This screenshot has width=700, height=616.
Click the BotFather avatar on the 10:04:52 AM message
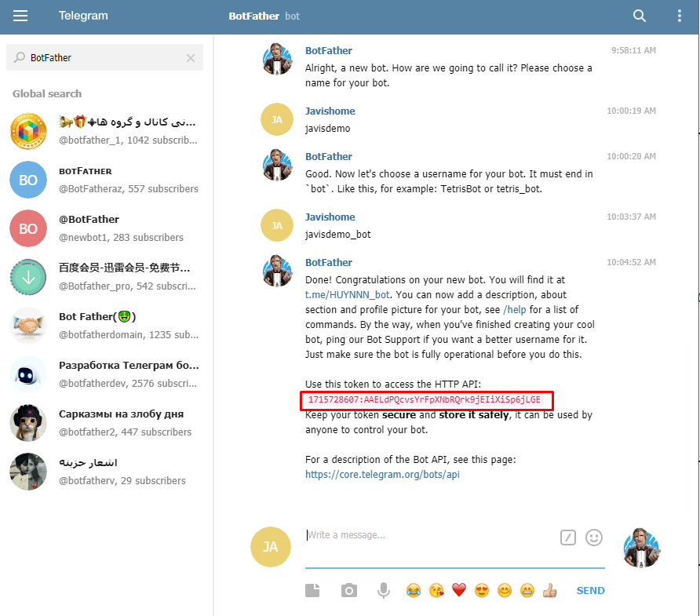[x=277, y=271]
